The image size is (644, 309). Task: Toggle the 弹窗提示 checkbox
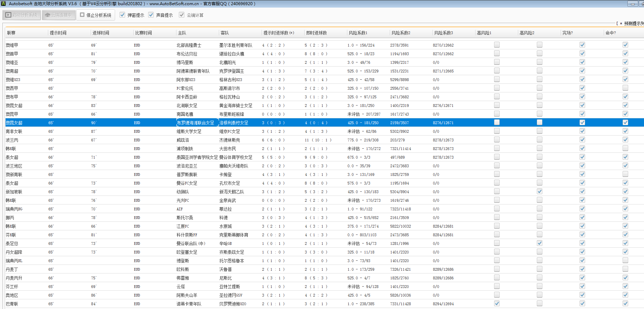(122, 15)
